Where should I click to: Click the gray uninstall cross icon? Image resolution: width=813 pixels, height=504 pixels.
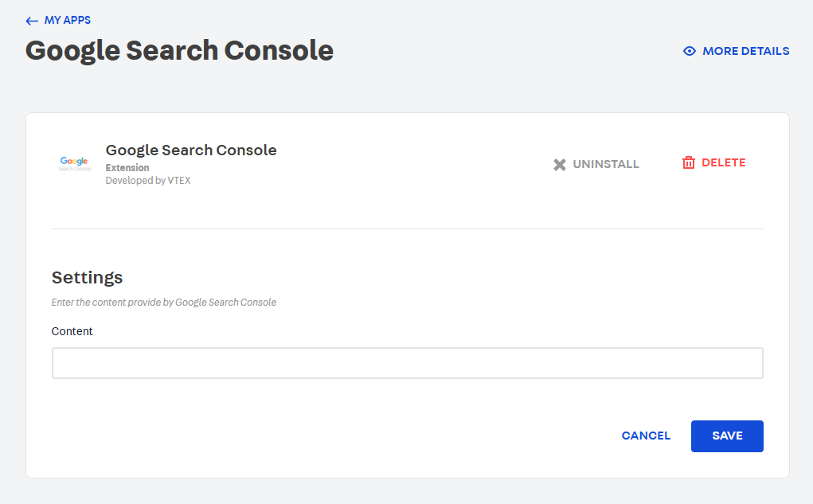(x=560, y=163)
